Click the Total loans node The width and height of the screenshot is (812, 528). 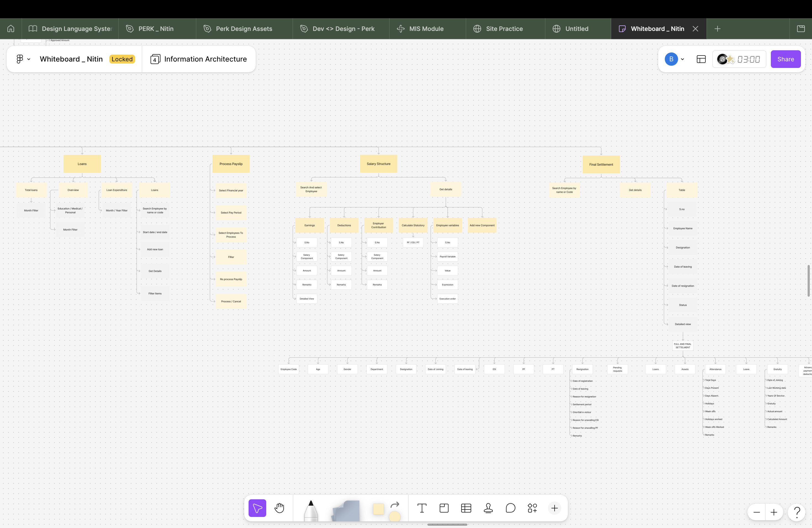click(31, 190)
